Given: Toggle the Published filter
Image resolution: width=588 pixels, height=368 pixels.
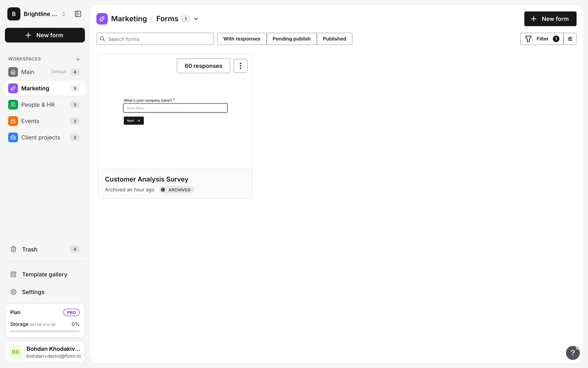Looking at the screenshot, I should tap(334, 39).
